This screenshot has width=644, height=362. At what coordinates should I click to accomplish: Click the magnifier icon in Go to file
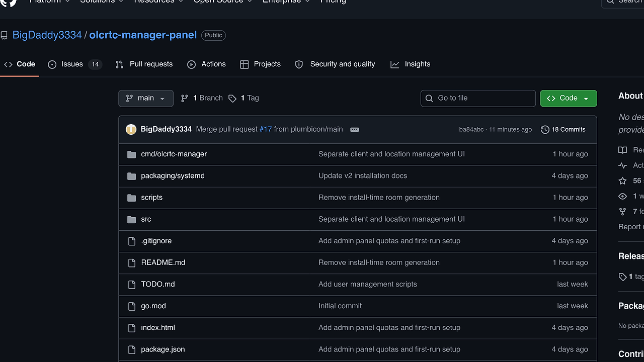(x=429, y=98)
